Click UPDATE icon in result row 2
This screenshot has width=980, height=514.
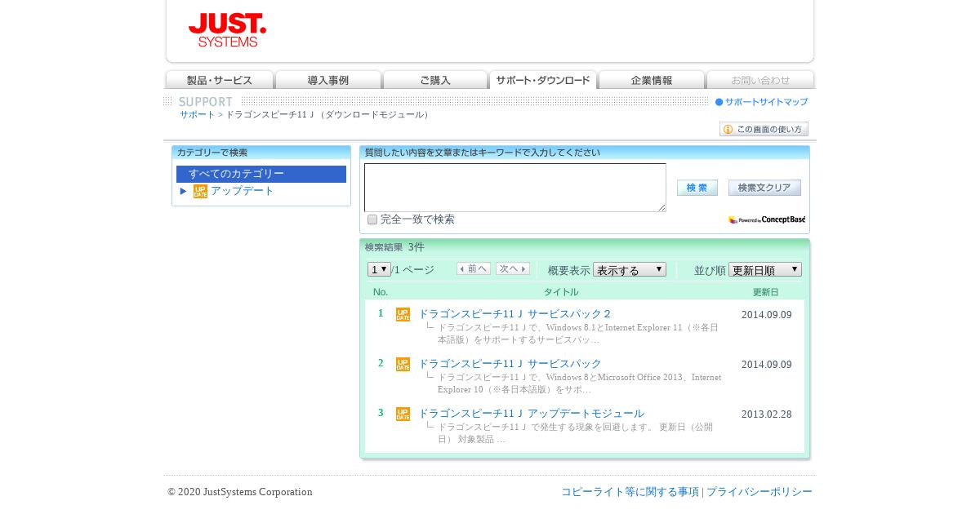click(403, 365)
